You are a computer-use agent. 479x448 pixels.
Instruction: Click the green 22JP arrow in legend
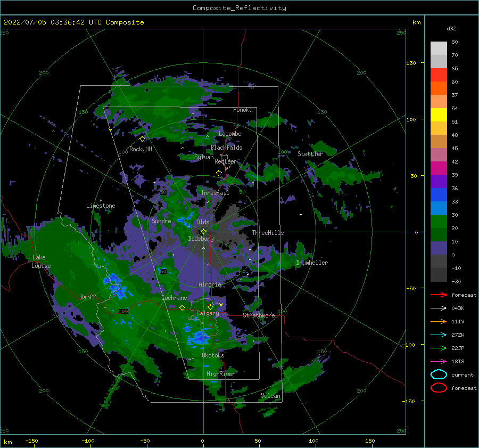[439, 348]
